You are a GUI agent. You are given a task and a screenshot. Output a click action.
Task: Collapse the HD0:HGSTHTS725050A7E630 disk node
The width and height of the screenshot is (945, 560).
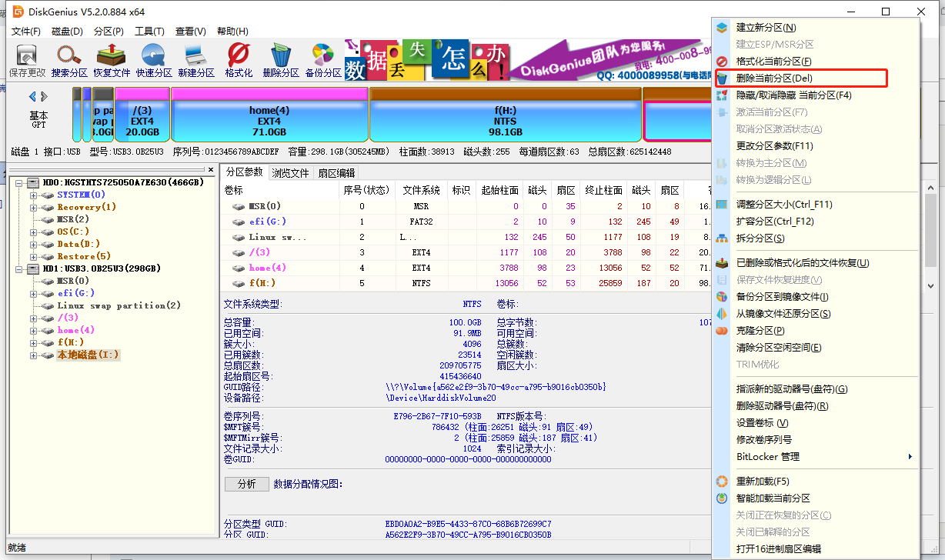20,183
